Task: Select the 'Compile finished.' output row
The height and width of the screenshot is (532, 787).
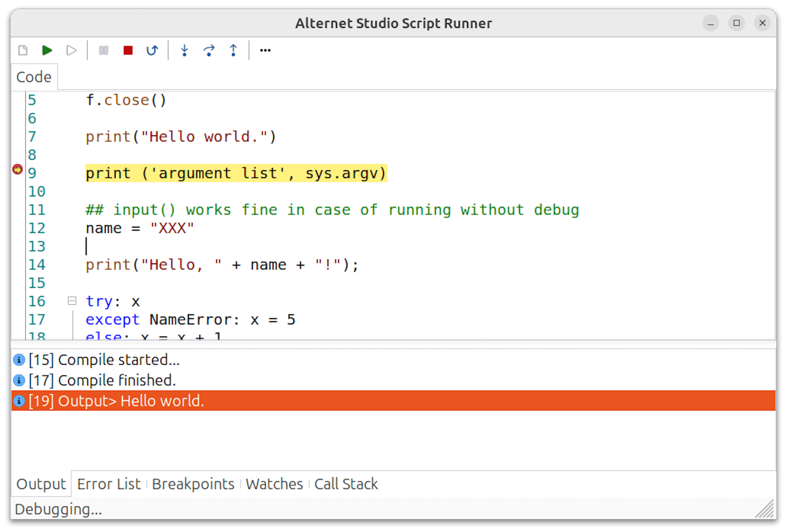Action: (x=393, y=380)
